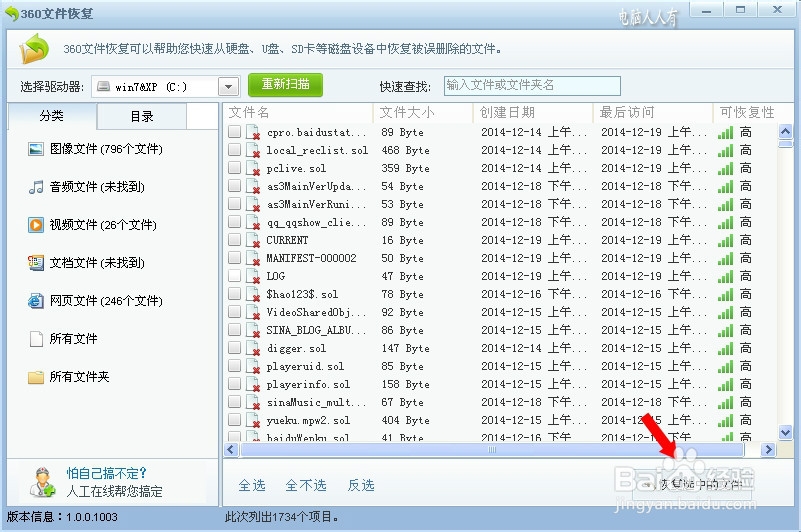The height and width of the screenshot is (532, 801).
Task: Select the VideoSharedObj file name
Action: [x=316, y=312]
